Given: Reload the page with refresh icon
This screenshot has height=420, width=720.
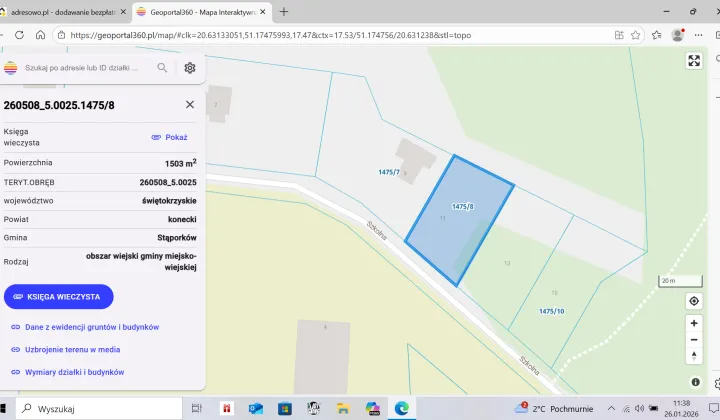Looking at the screenshot, I should [19, 35].
